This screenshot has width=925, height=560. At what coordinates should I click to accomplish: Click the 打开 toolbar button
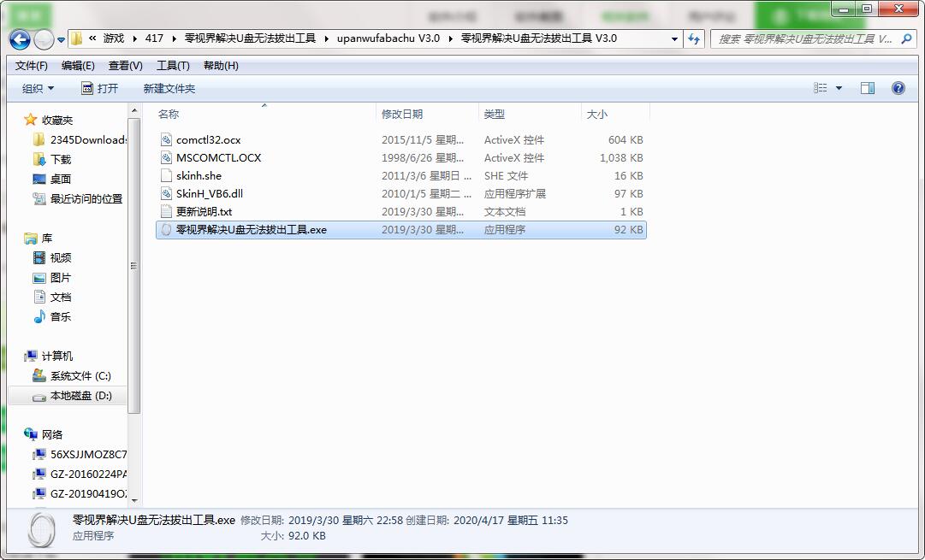100,88
